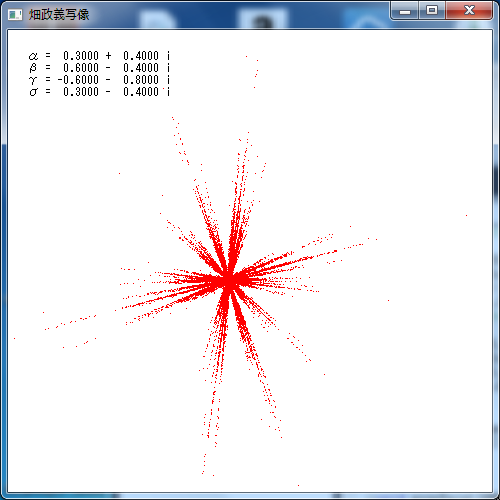Viewport: 500px width, 500px height.
Task: Click the equals sign after σ
Action: [48, 92]
